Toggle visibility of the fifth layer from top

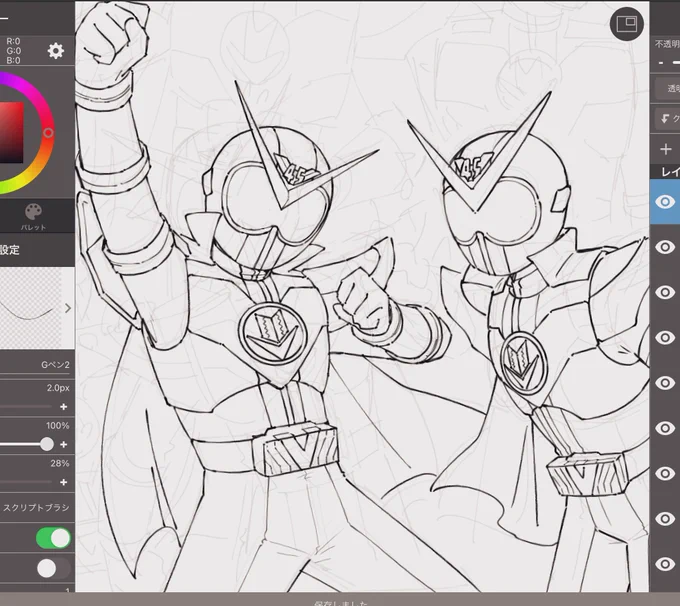click(665, 383)
